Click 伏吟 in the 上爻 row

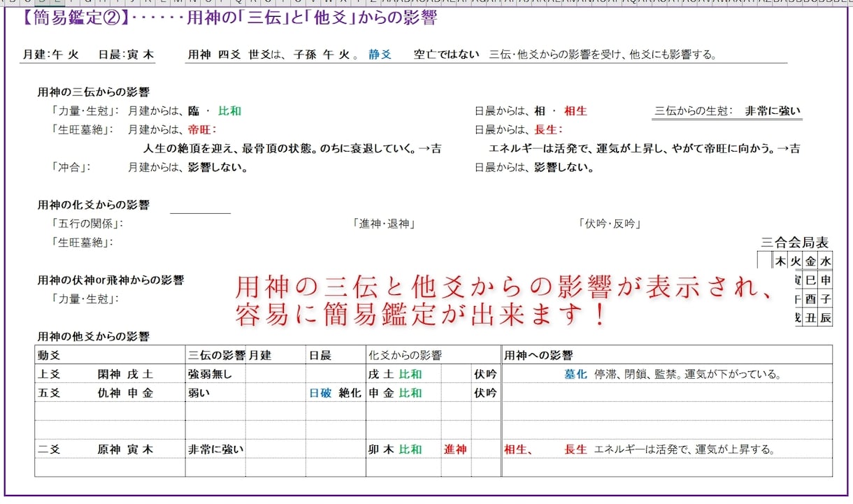(x=485, y=374)
